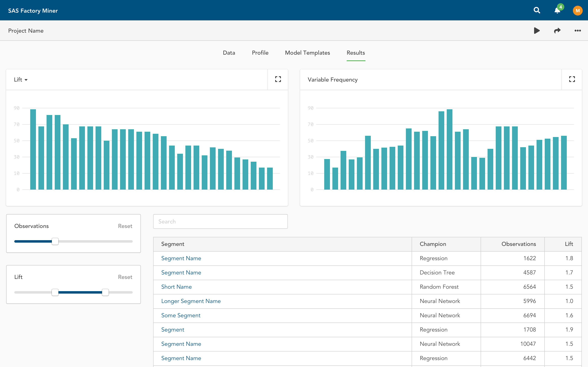Click the Observations slider handle
This screenshot has width=588, height=367.
click(55, 241)
